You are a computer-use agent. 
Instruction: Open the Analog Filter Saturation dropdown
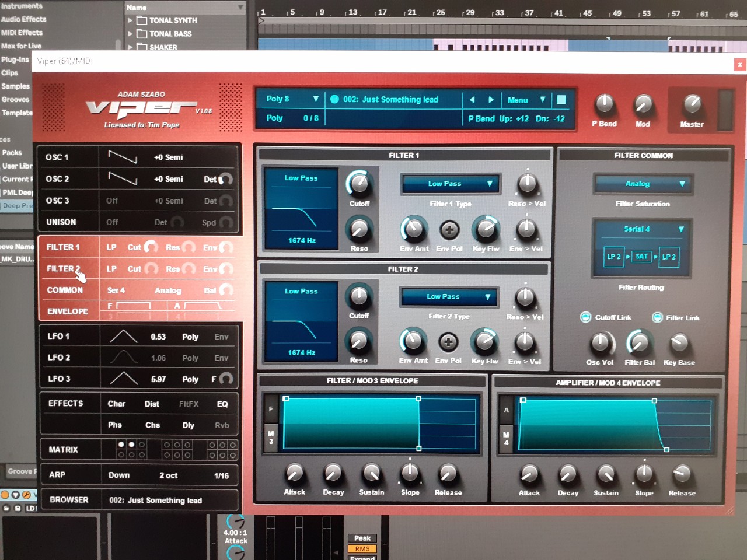[643, 184]
